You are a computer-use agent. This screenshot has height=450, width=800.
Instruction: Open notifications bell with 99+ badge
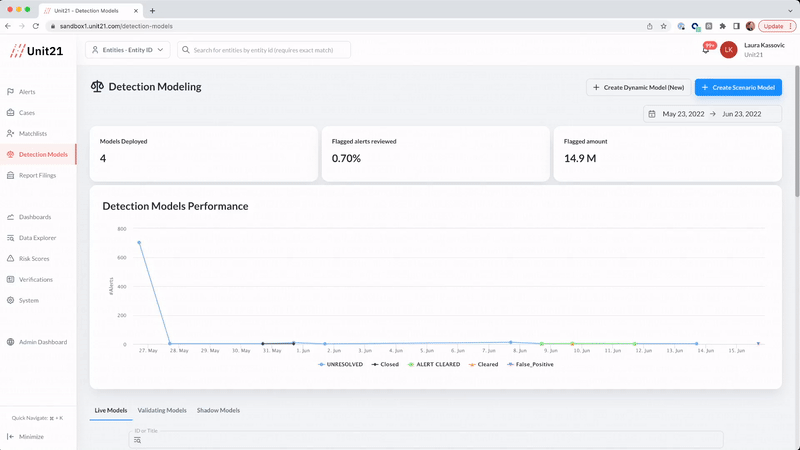(x=706, y=49)
